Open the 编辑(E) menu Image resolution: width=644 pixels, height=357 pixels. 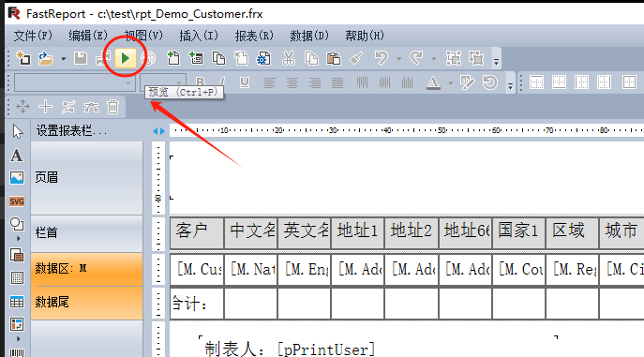[x=88, y=37]
